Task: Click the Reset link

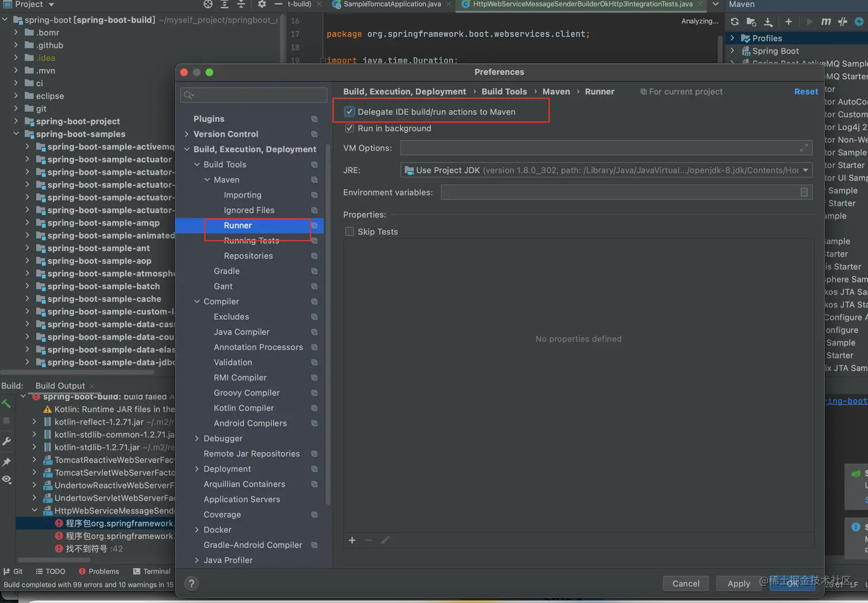Action: pos(805,92)
